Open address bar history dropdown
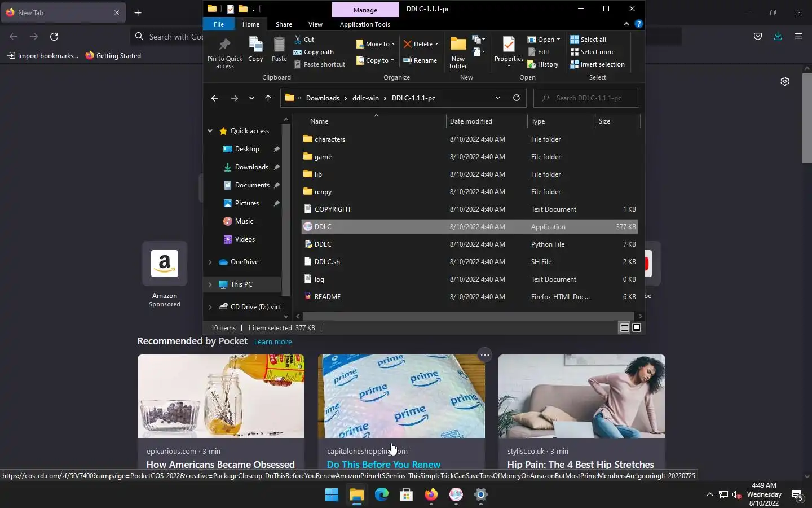The width and height of the screenshot is (812, 508). click(497, 98)
